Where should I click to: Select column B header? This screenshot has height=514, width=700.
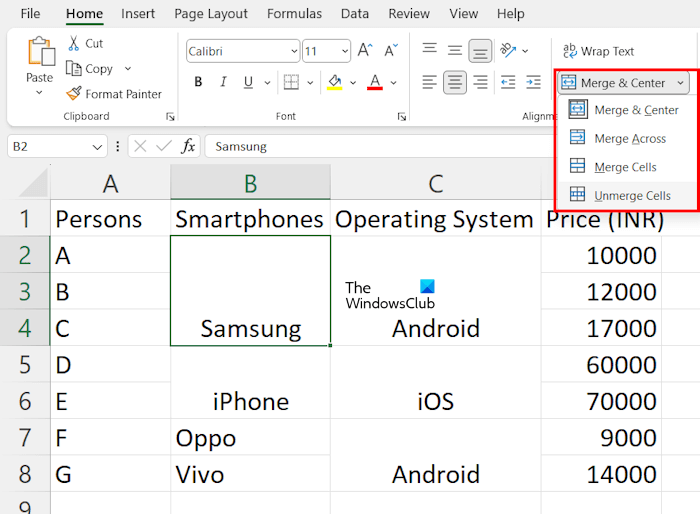pos(250,183)
